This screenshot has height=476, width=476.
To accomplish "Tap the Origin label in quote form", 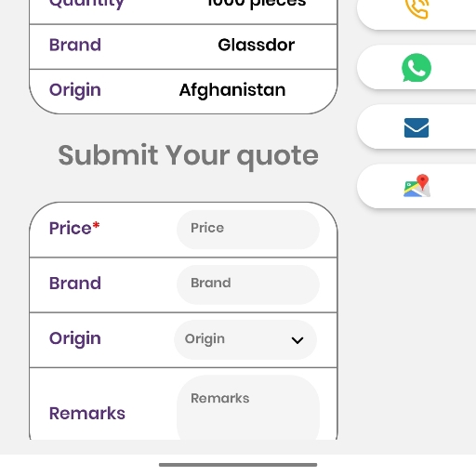I will click(75, 338).
